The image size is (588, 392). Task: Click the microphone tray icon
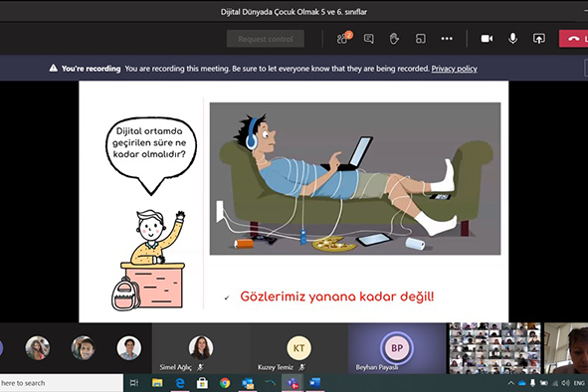tap(532, 383)
